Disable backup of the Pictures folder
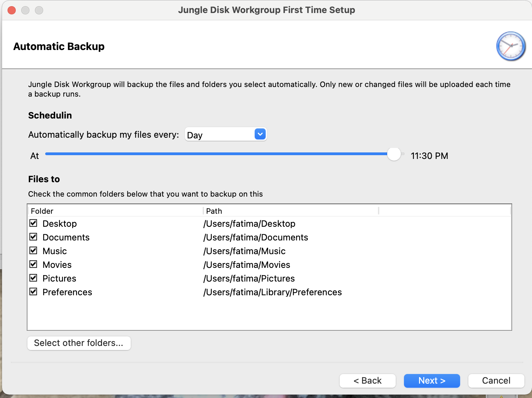Image resolution: width=532 pixels, height=398 pixels. click(x=33, y=278)
